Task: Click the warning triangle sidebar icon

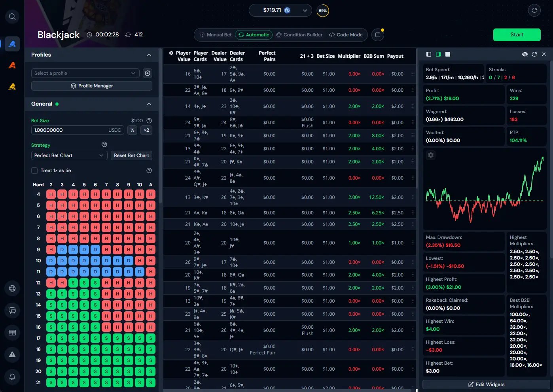Action: click(12, 354)
